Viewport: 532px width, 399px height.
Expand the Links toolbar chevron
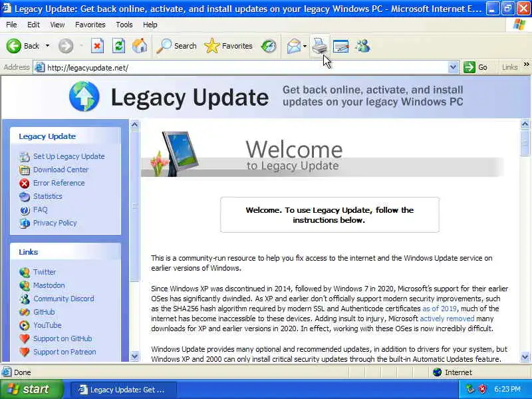tap(526, 64)
